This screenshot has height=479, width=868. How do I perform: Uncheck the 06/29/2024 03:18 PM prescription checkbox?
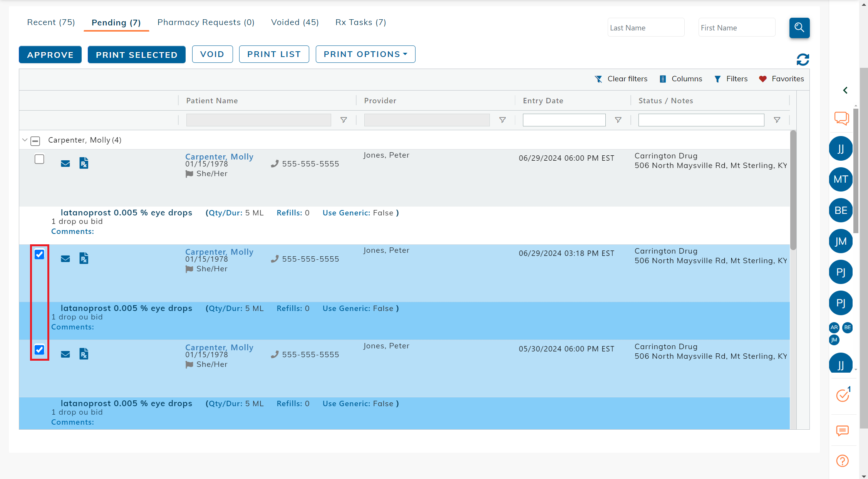point(39,254)
